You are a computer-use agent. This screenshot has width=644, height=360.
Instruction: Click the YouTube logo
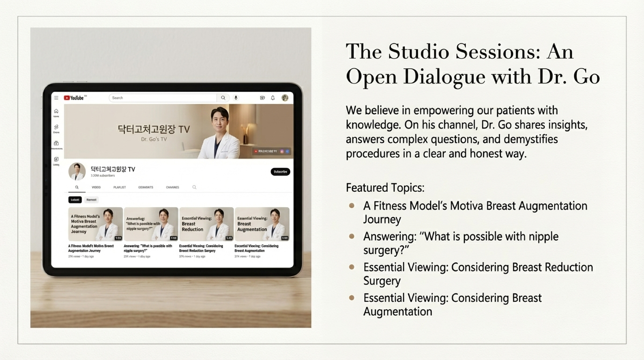[74, 98]
